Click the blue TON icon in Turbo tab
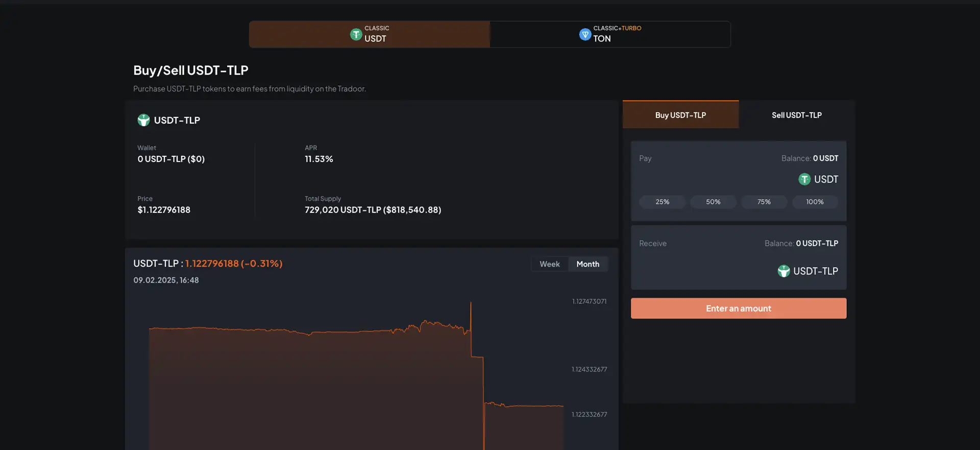 point(585,34)
